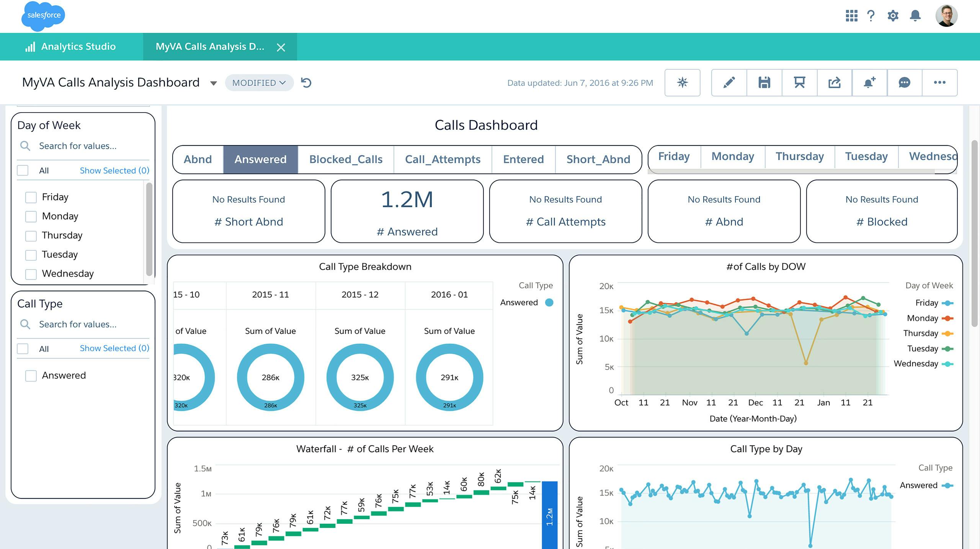This screenshot has width=980, height=549.
Task: Check the Monday filter checkbox
Action: [31, 216]
